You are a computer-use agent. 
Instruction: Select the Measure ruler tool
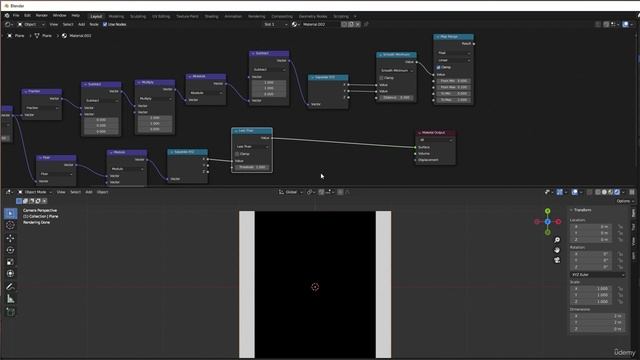11,299
